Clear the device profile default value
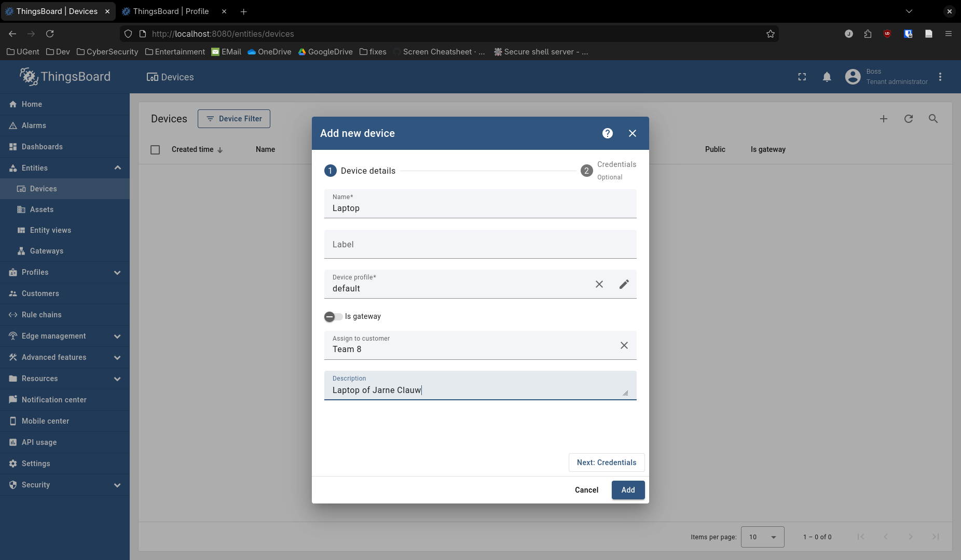The width and height of the screenshot is (961, 560). tap(599, 284)
